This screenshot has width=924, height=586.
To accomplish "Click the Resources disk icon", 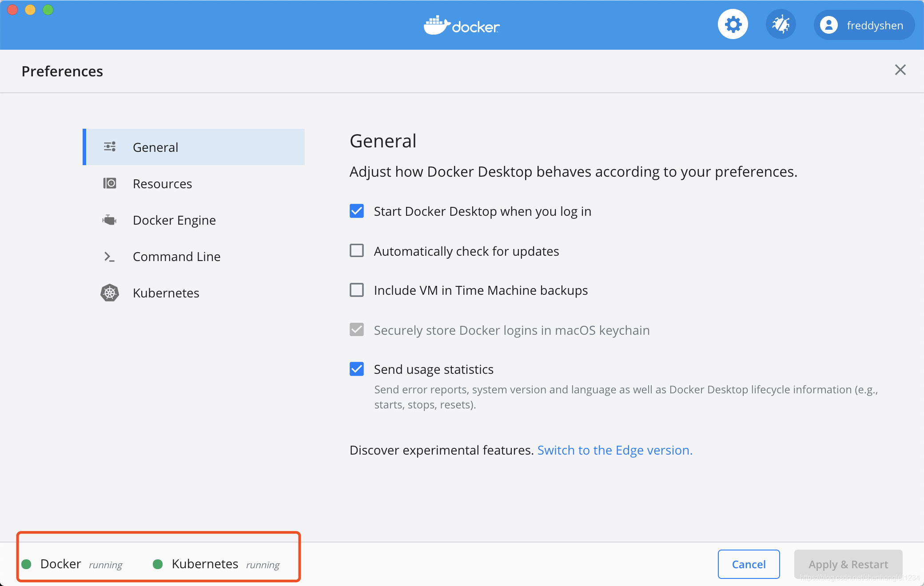I will 110,183.
